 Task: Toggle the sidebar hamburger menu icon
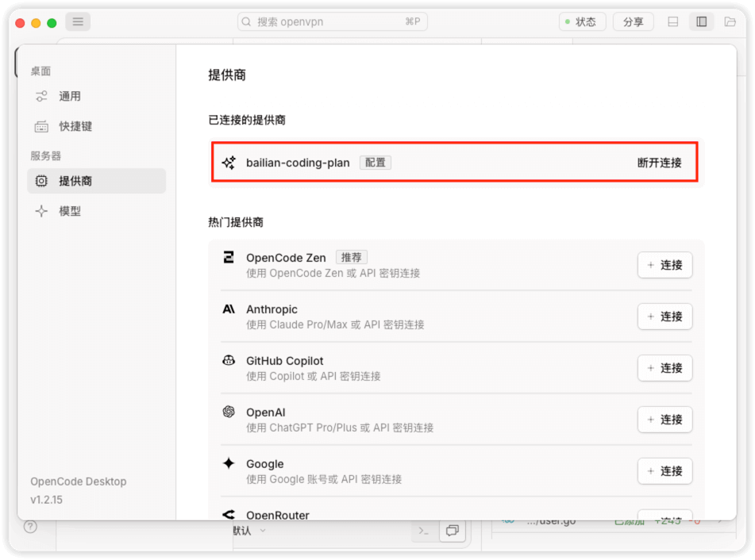(78, 21)
